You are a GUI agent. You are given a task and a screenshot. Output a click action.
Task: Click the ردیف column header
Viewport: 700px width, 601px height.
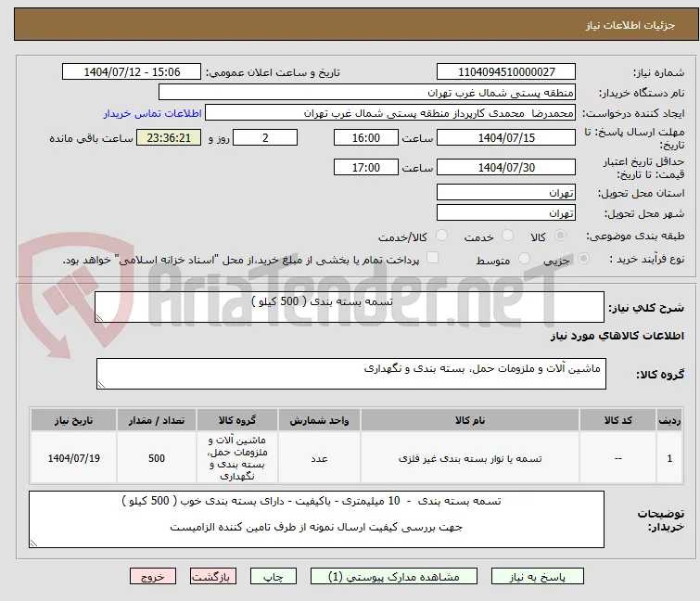coord(669,420)
